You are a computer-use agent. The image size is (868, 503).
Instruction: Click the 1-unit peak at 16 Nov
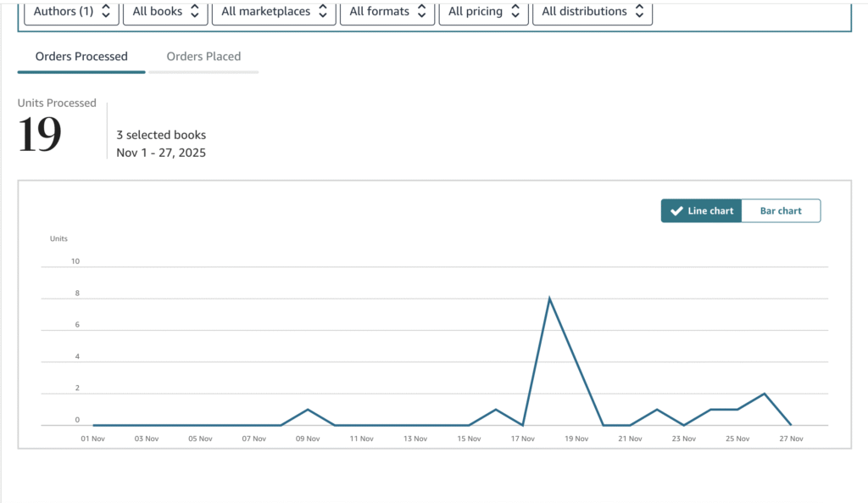[x=496, y=410]
